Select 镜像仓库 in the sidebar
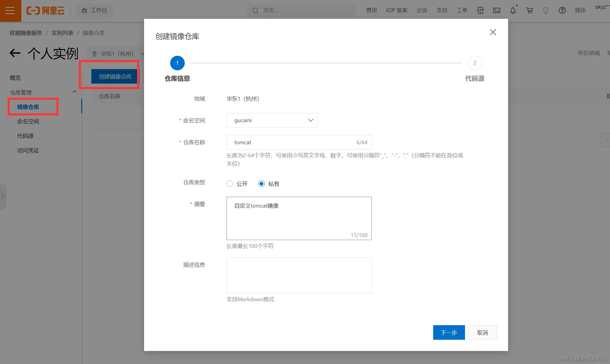The height and width of the screenshot is (364, 610). click(x=28, y=107)
